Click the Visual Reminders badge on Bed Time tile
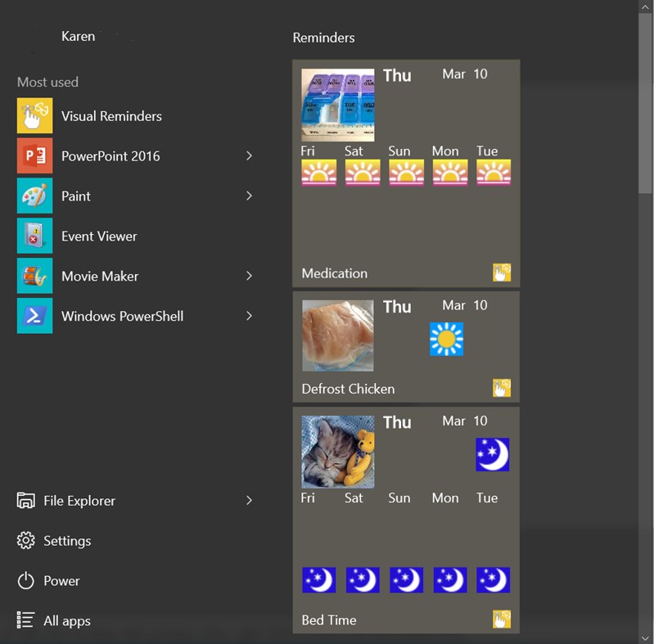 (x=502, y=619)
